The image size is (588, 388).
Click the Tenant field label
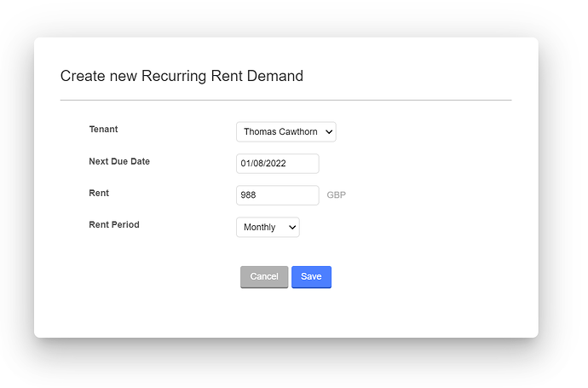pos(103,130)
